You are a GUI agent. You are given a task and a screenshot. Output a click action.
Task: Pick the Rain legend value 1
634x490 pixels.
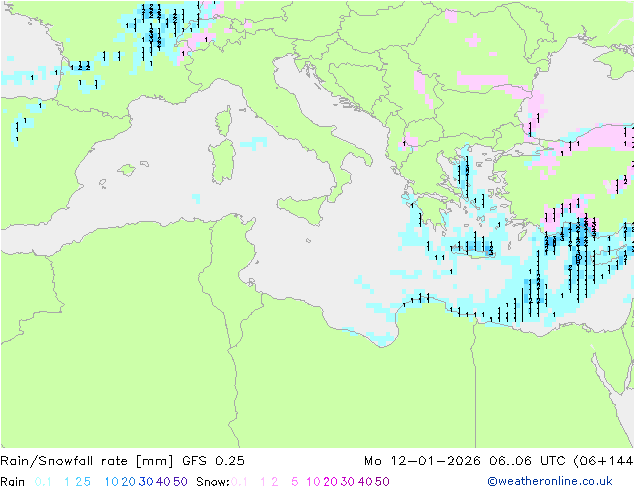67,482
